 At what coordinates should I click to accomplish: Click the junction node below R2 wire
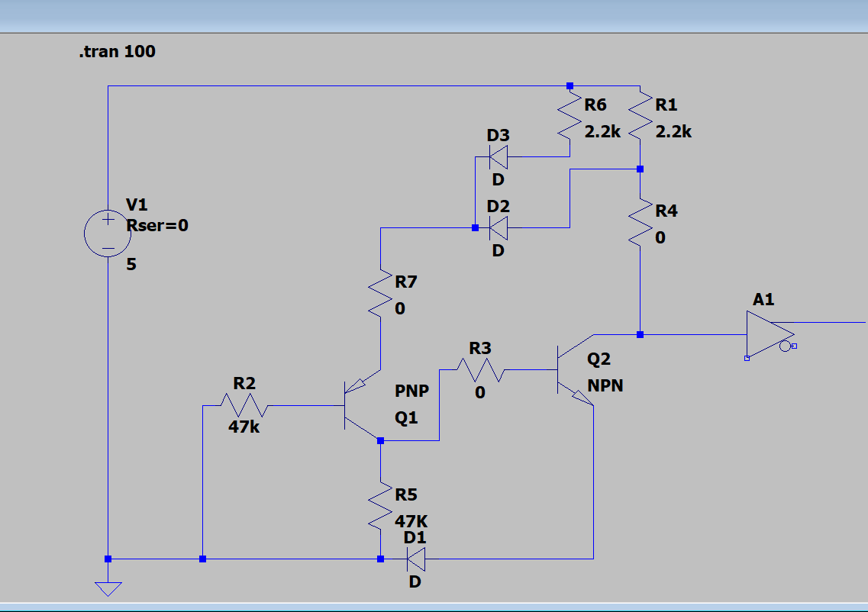202,559
